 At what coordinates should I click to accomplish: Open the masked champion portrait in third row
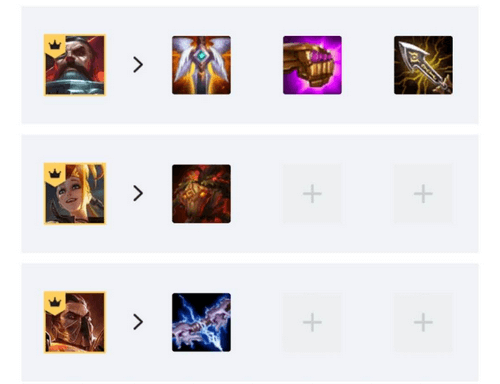pyautogui.click(x=75, y=322)
